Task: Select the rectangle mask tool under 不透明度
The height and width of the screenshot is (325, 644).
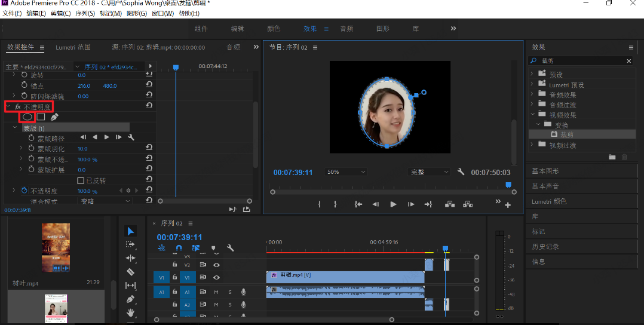Action: click(x=41, y=117)
